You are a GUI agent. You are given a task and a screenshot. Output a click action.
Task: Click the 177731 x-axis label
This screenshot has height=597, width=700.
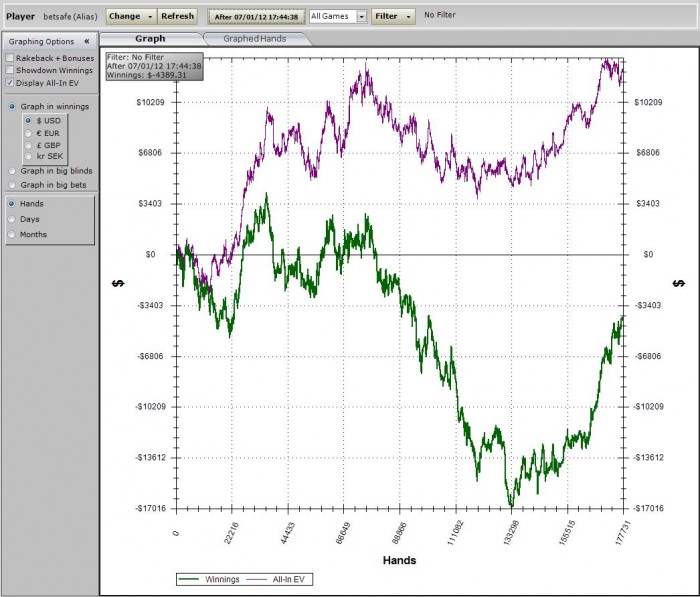pos(622,532)
